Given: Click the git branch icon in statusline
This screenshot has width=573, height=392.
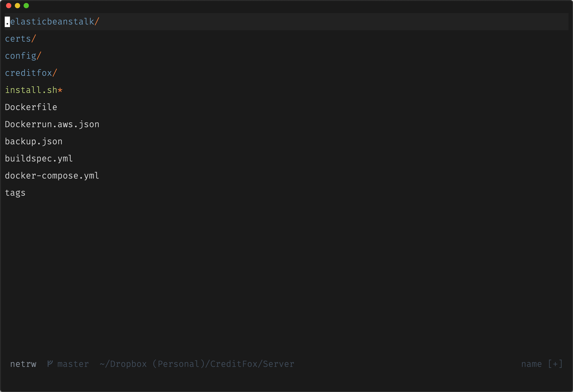Looking at the screenshot, I should (x=50, y=364).
